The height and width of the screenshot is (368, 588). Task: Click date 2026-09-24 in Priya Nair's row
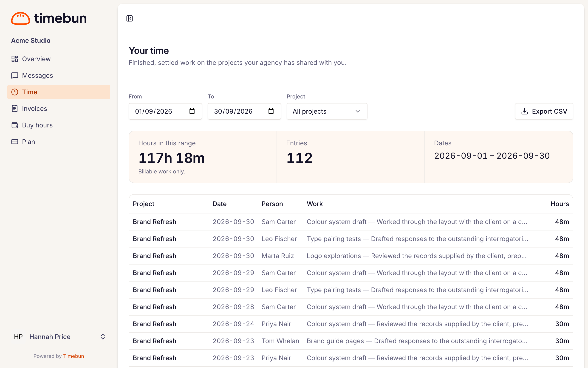point(233,324)
